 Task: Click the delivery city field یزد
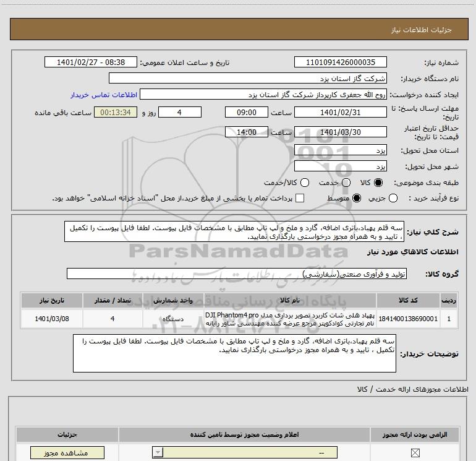(x=340, y=166)
